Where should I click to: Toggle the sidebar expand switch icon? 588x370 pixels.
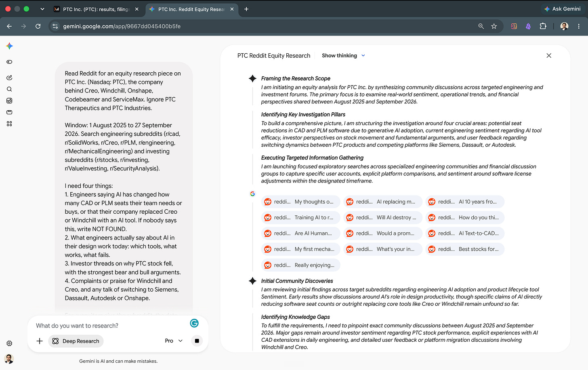click(9, 62)
